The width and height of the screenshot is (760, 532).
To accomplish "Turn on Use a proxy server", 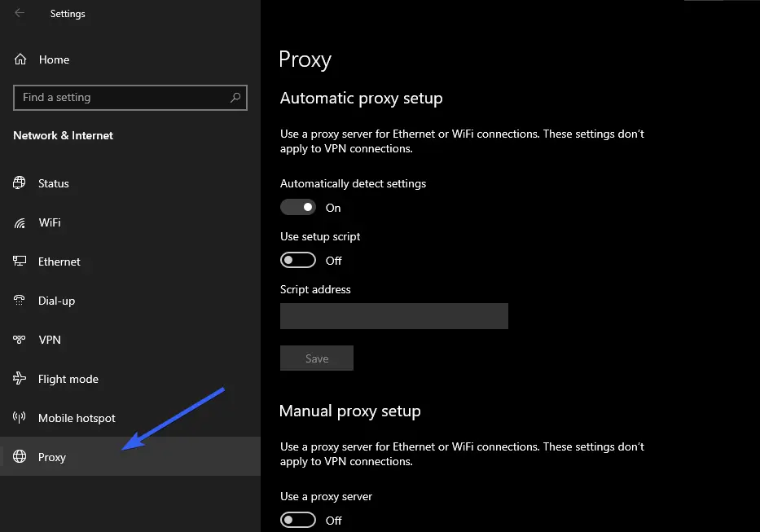I will tap(297, 520).
